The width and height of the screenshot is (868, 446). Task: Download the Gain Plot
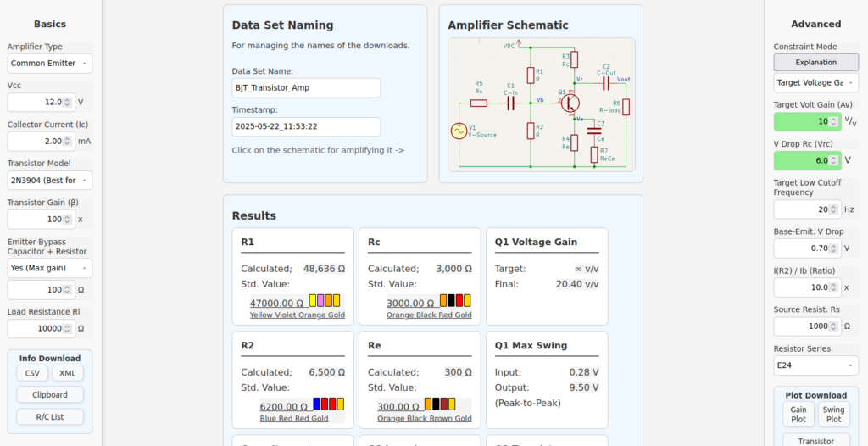798,415
